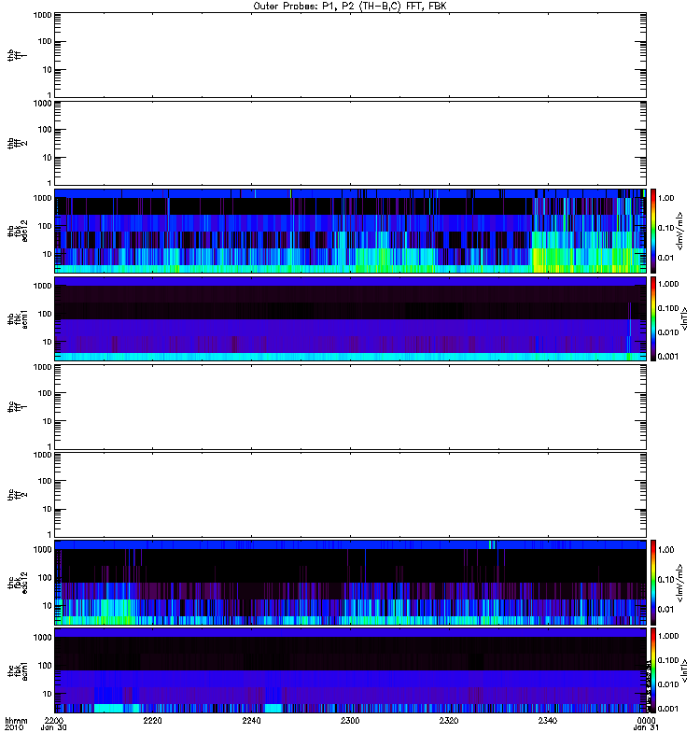Click the "hhmm" axis unit label
This screenshot has height=747, width=700.
coord(16,720)
